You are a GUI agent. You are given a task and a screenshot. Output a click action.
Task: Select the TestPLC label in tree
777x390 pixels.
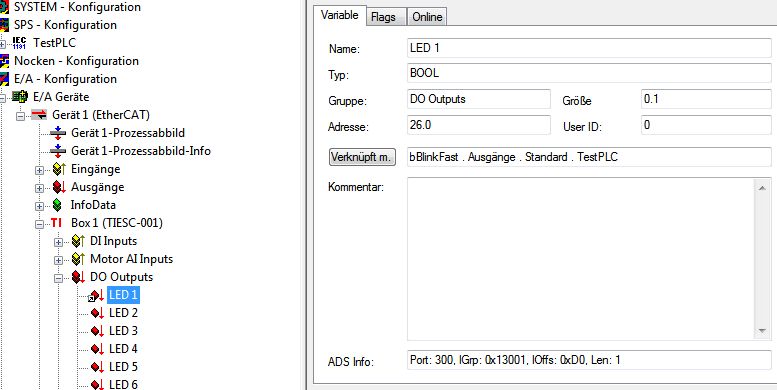tap(55, 43)
